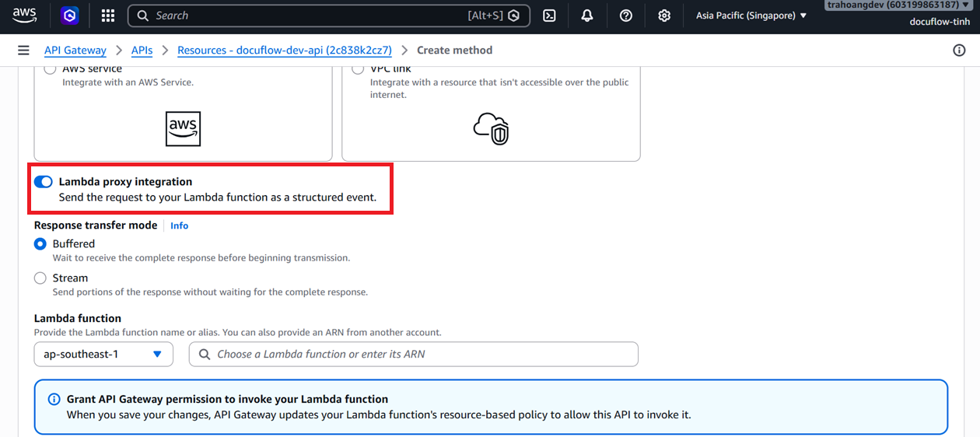This screenshot has width=980, height=437.
Task: Open Asia Pacific (Singapore) region selector
Action: tap(751, 16)
